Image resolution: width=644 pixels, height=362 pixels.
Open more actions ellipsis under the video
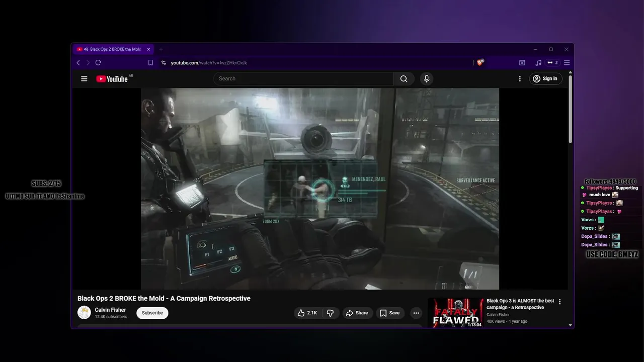416,313
